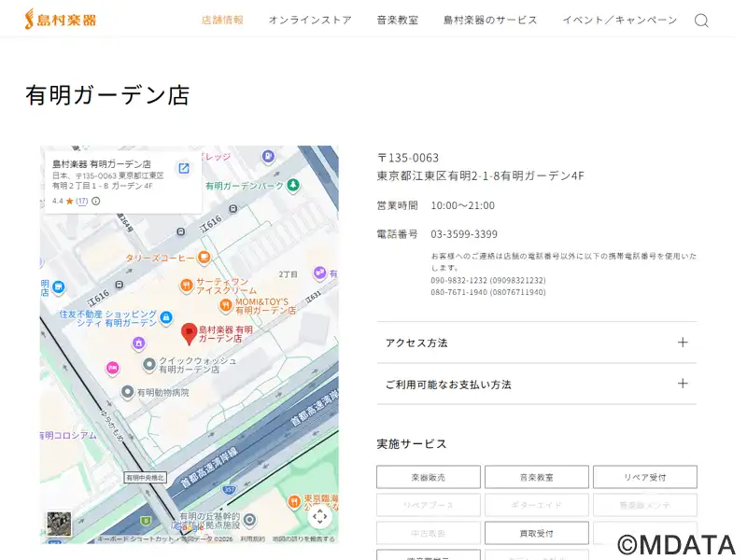The image size is (747, 560).
Task: Select the Ariake Garden Park marker icon
Action: (293, 185)
